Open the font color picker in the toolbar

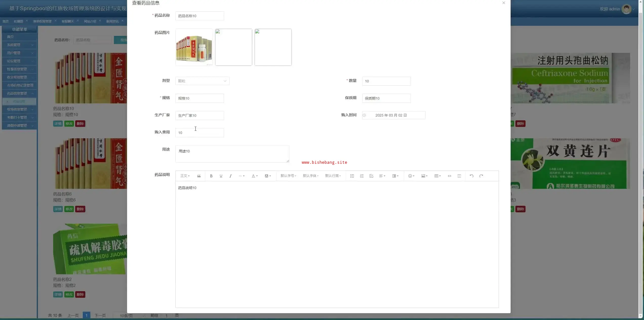pyautogui.click(x=254, y=176)
